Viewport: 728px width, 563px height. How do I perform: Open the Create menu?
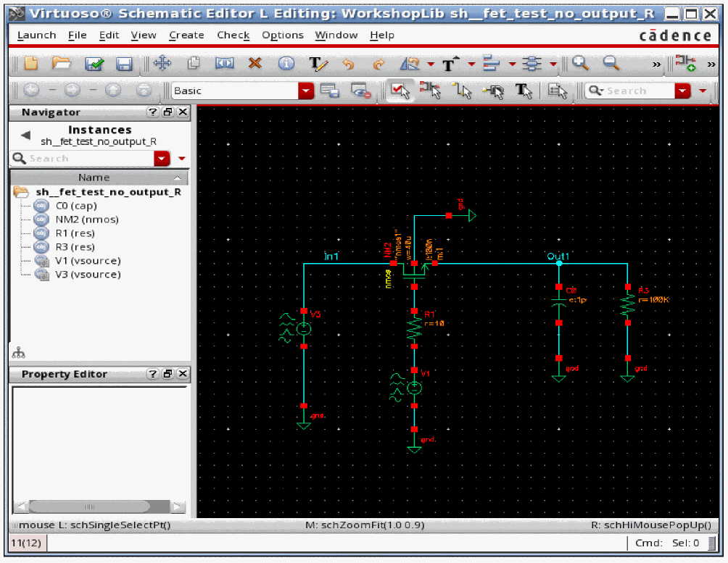click(x=186, y=35)
